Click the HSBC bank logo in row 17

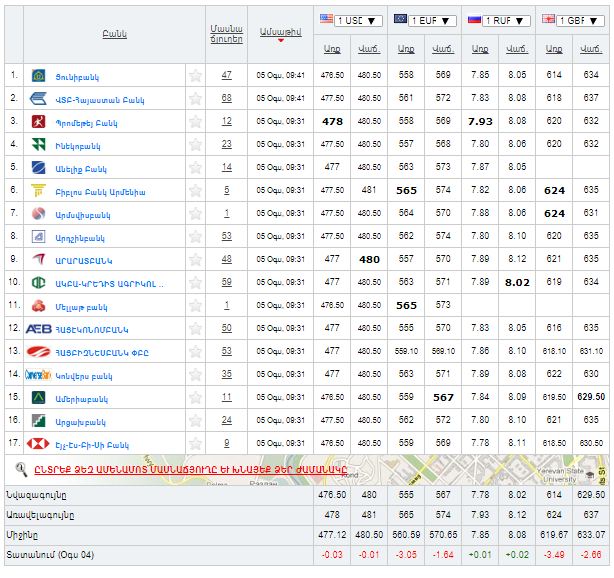39,443
